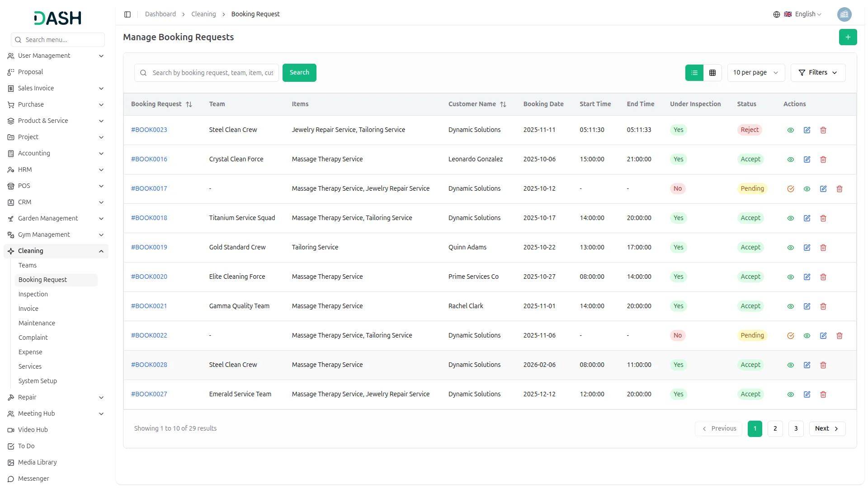Open #BOOK0028 booking link

pos(149,365)
